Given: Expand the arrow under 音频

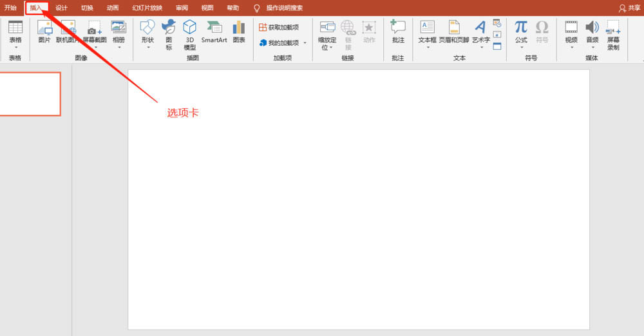Looking at the screenshot, I should click(x=592, y=48).
